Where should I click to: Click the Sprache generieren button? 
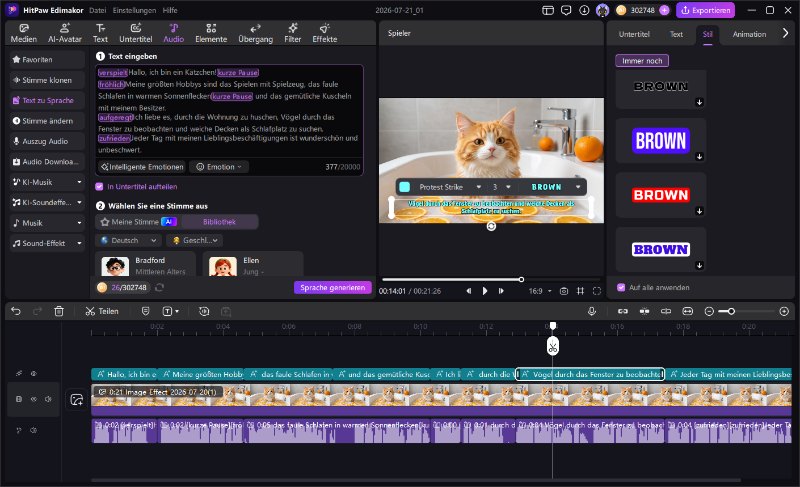tap(333, 288)
